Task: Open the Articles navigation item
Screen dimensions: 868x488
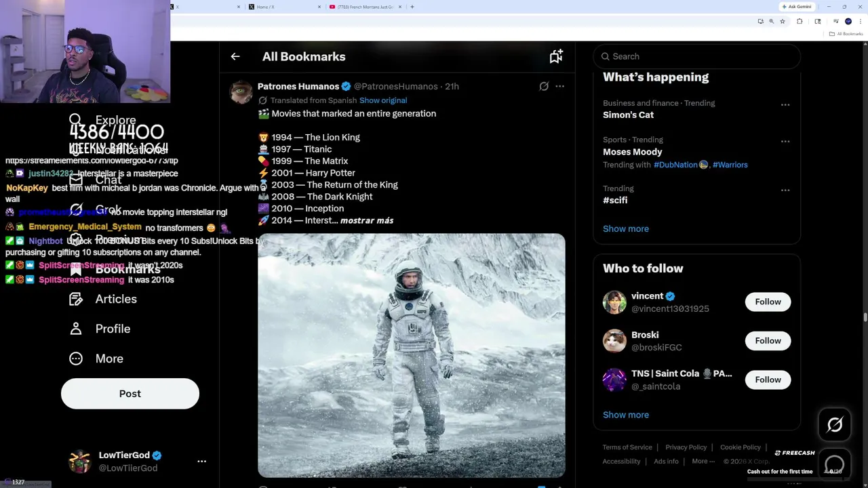Action: tap(102, 299)
